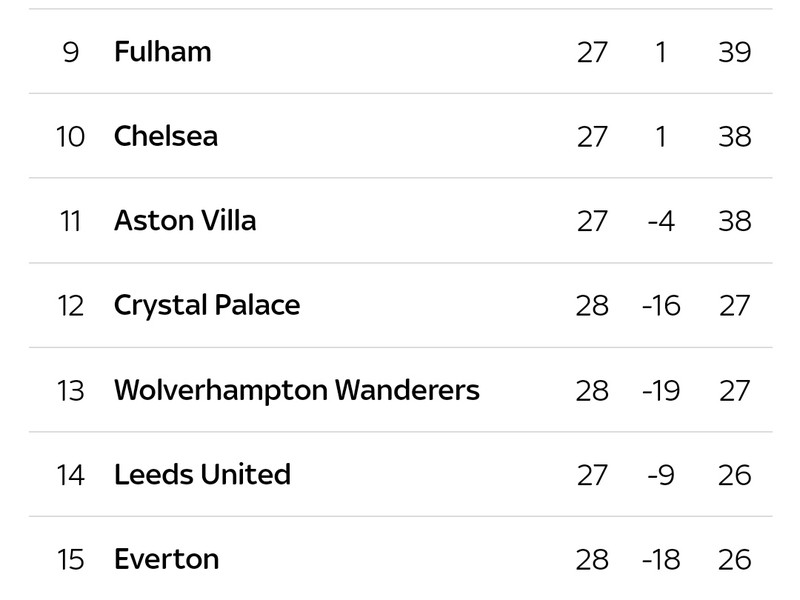The width and height of the screenshot is (800, 600).
Task: Open the Crystal Palace team link
Action: tap(207, 306)
